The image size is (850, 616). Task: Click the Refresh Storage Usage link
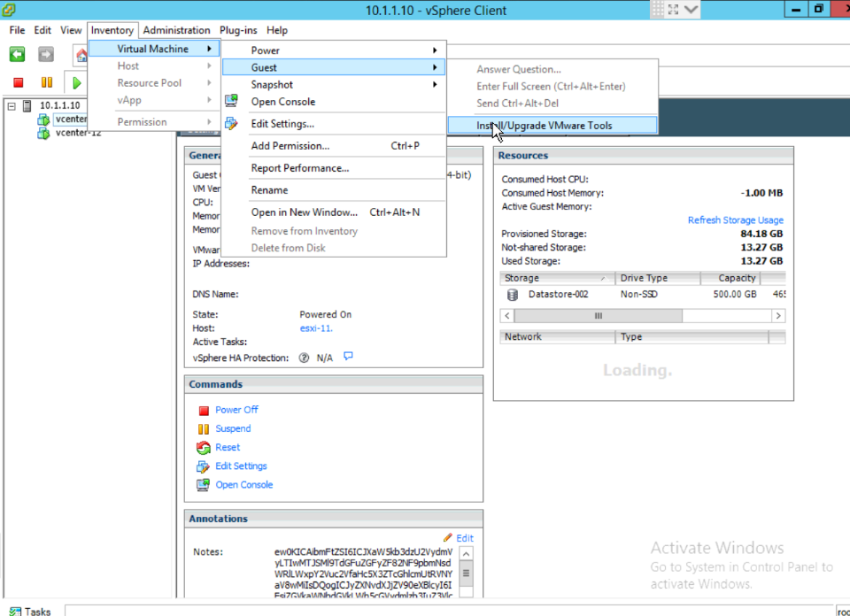pos(736,219)
